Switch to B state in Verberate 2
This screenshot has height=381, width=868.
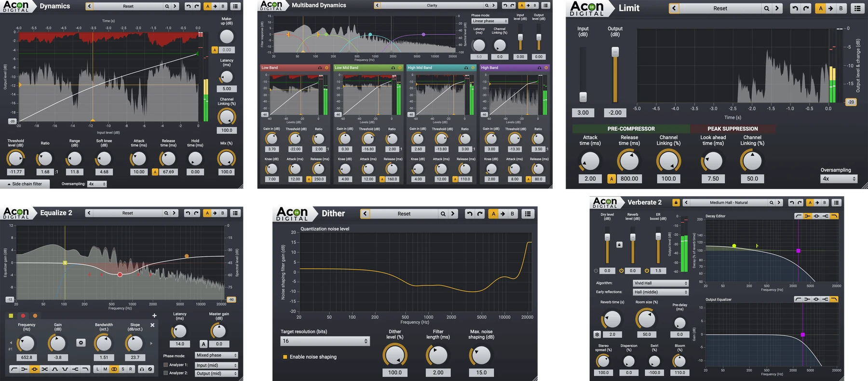pos(825,202)
